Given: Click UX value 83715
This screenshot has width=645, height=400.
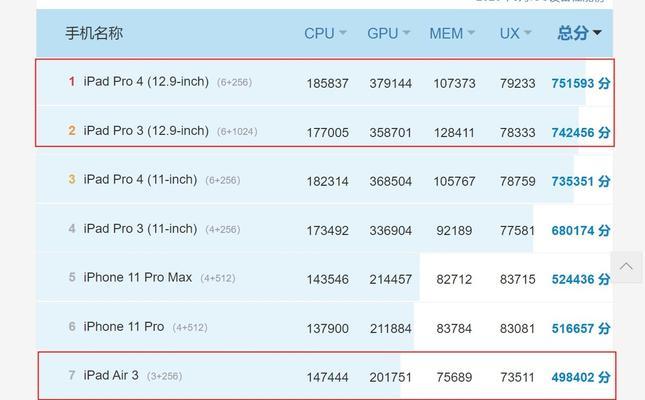Looking at the screenshot, I should tap(517, 279).
